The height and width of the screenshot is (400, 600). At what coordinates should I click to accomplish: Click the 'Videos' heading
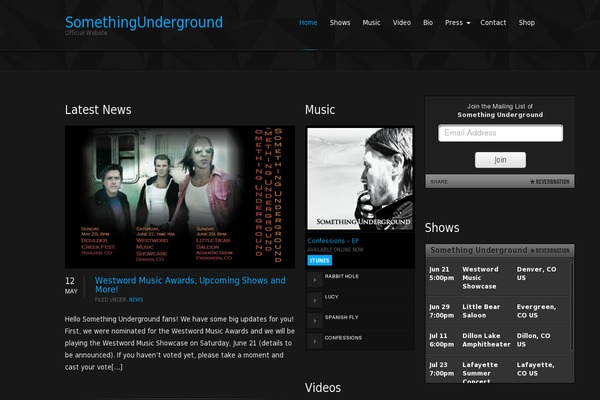[x=323, y=388]
